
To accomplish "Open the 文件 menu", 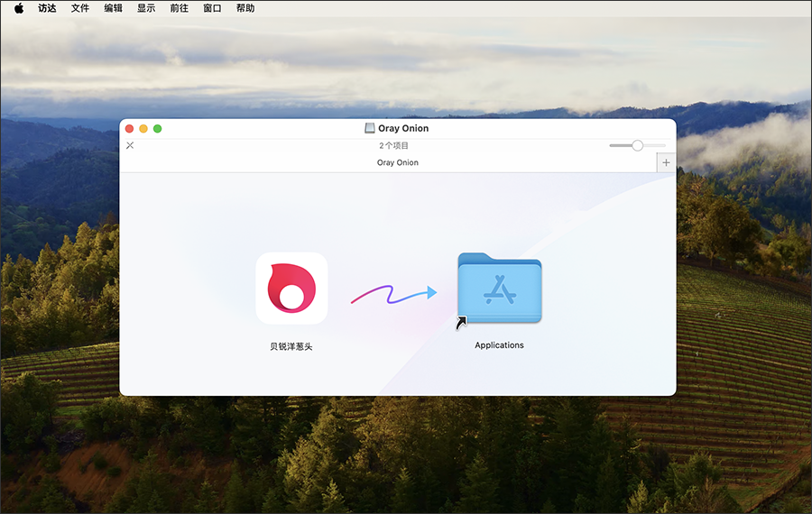I will pos(80,8).
